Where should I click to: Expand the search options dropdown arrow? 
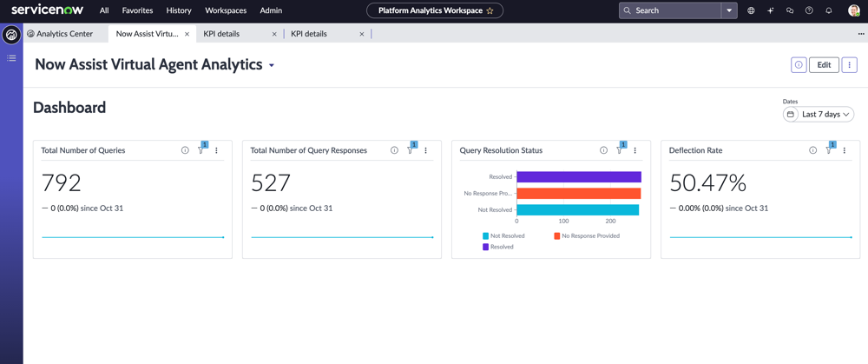coord(729,10)
